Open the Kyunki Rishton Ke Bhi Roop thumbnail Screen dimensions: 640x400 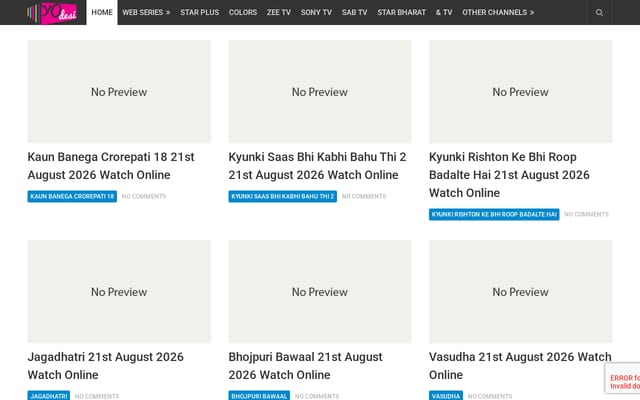[520, 91]
